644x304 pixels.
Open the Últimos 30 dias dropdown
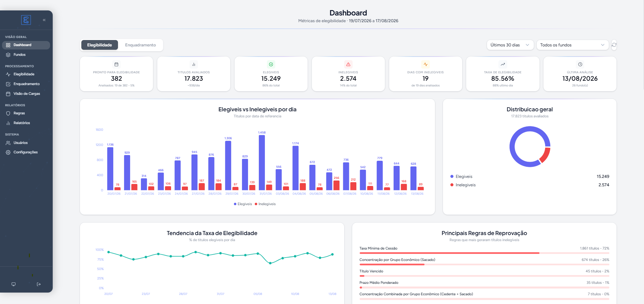click(510, 45)
